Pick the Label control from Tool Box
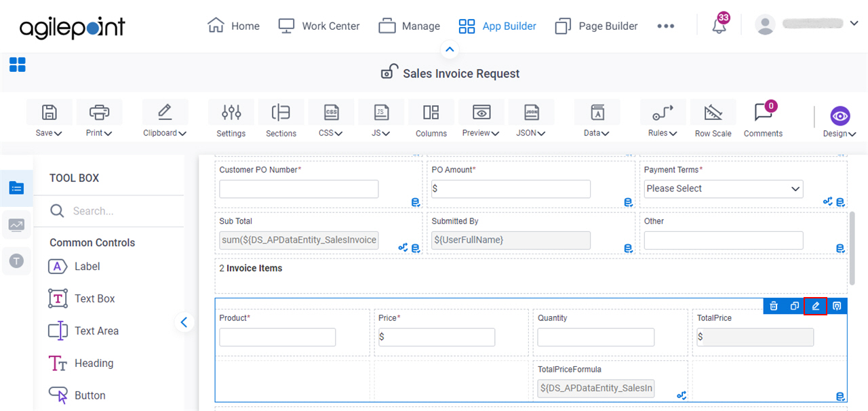The height and width of the screenshot is (411, 868). (75, 267)
